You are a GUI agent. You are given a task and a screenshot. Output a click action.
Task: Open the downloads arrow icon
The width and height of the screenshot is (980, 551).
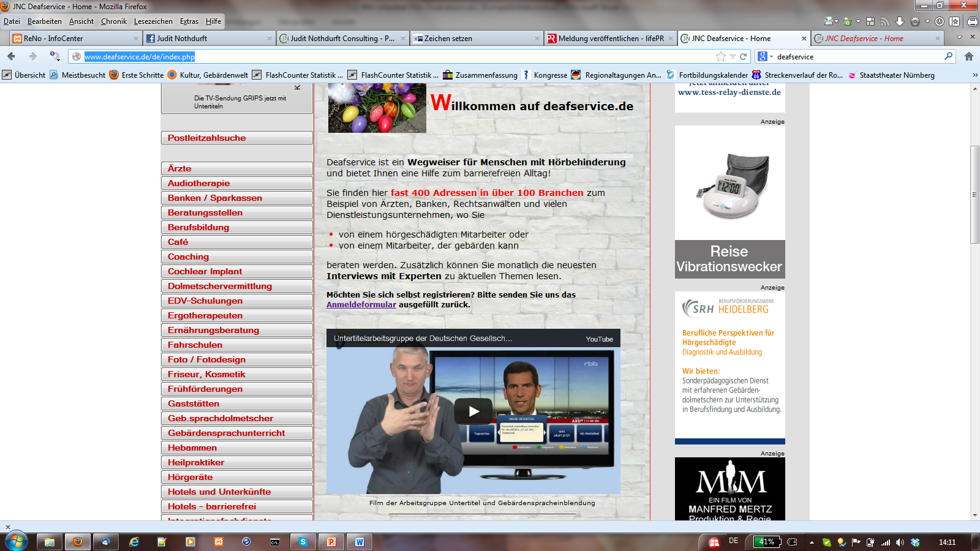[x=899, y=21]
